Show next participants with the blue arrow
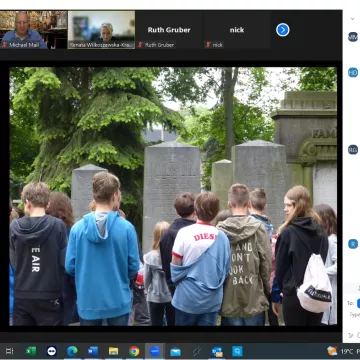360x360 pixels. tap(283, 30)
